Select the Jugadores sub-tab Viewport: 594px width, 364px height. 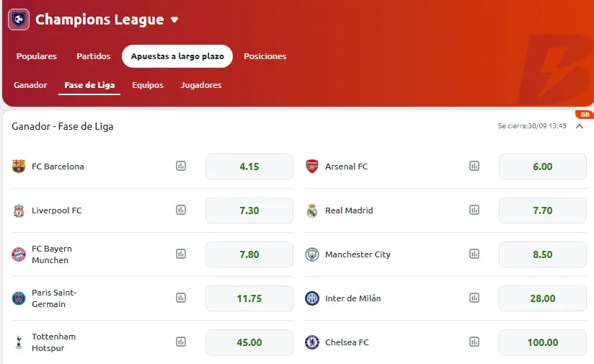click(201, 85)
